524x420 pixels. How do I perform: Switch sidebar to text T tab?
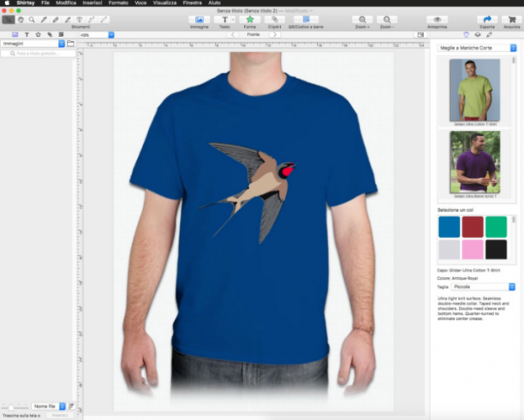27,35
